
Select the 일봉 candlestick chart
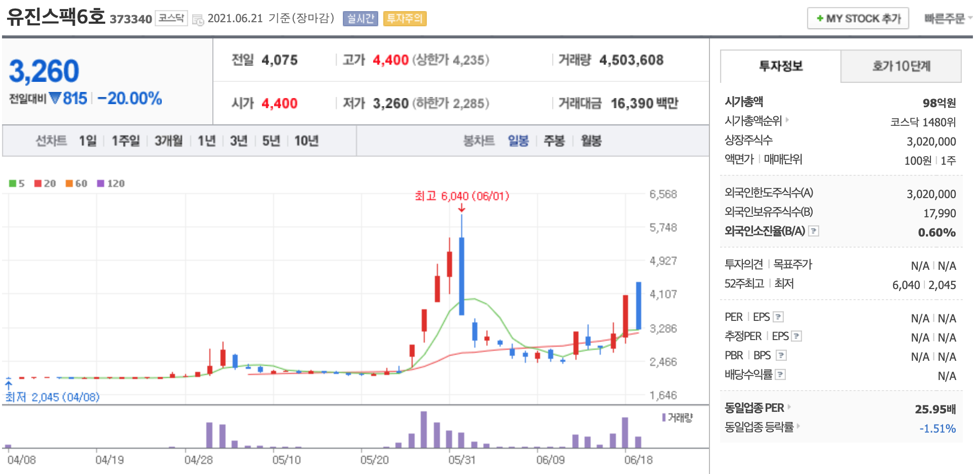pos(518,140)
